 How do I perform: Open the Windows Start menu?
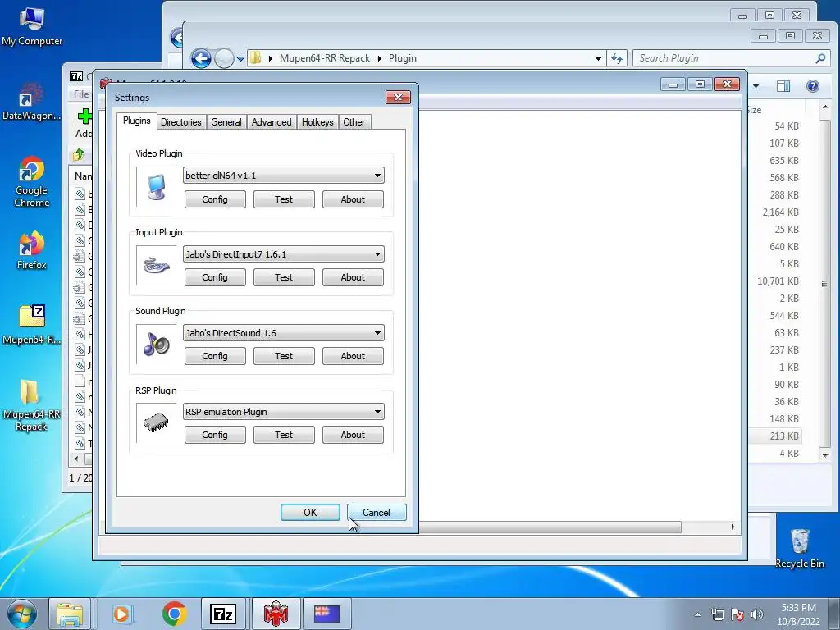click(21, 614)
